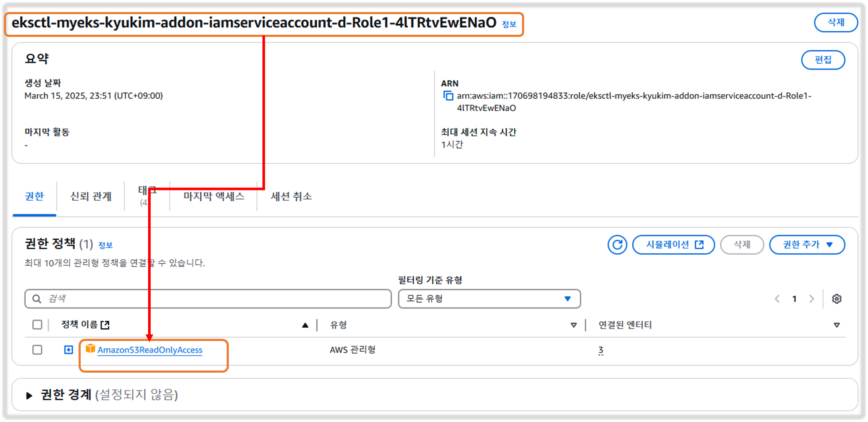Expand the 권한 경계 section

[x=29, y=395]
